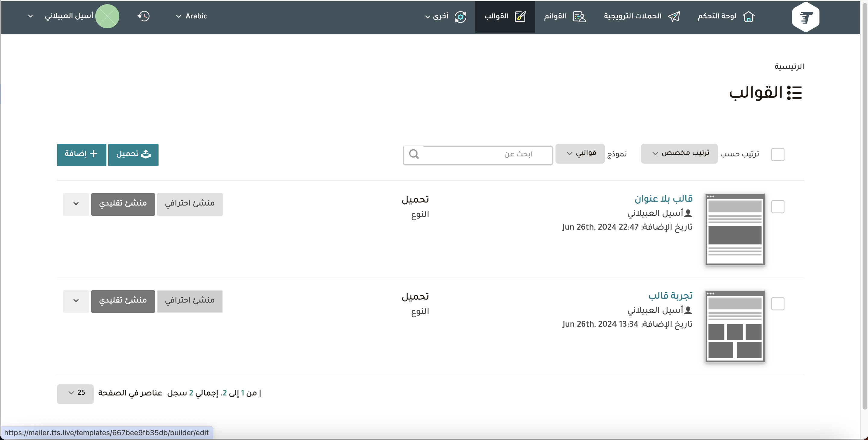Click the activity history clock icon
The height and width of the screenshot is (440, 868).
click(144, 16)
